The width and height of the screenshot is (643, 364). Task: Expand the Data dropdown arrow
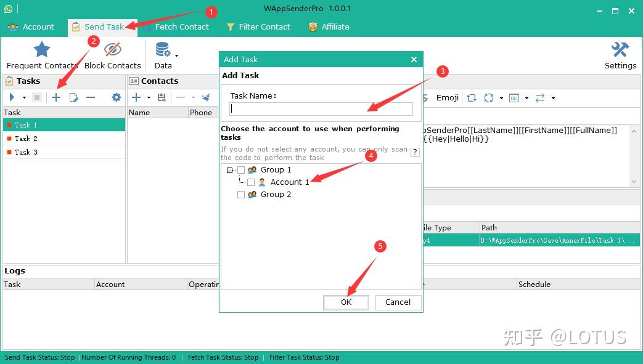(x=177, y=55)
